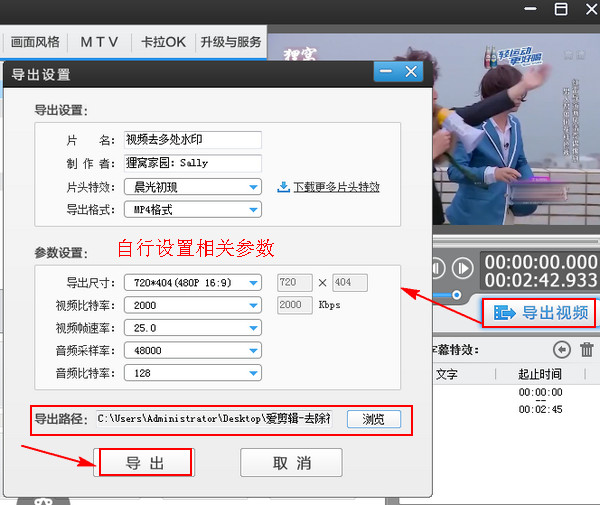The width and height of the screenshot is (600, 505).
Task: Open the 下载更多片头特效 link
Action: click(336, 187)
